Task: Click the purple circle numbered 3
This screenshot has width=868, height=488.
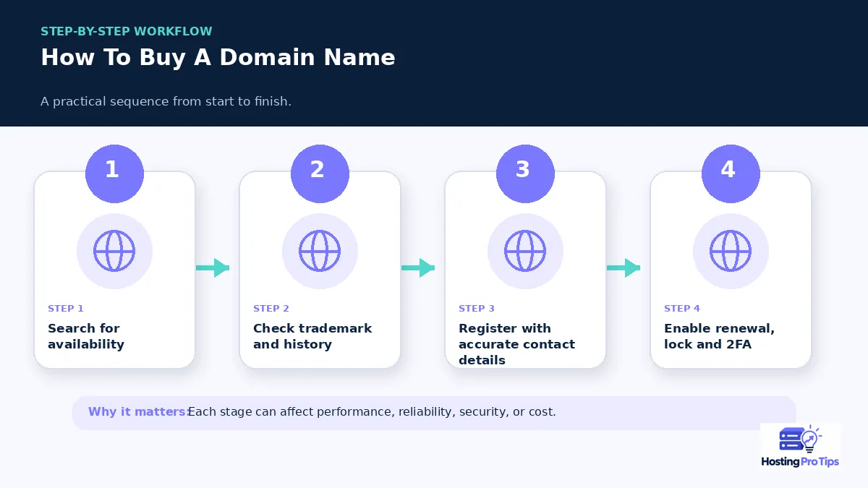Action: click(525, 174)
